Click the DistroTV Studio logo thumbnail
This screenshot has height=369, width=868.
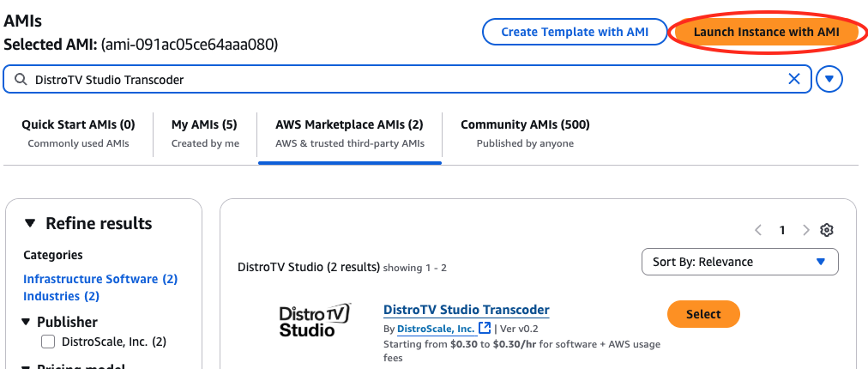(x=315, y=319)
